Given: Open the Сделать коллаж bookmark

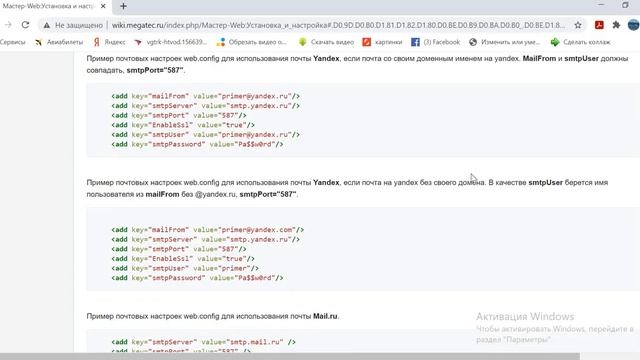Looking at the screenshot, I should pos(580,42).
